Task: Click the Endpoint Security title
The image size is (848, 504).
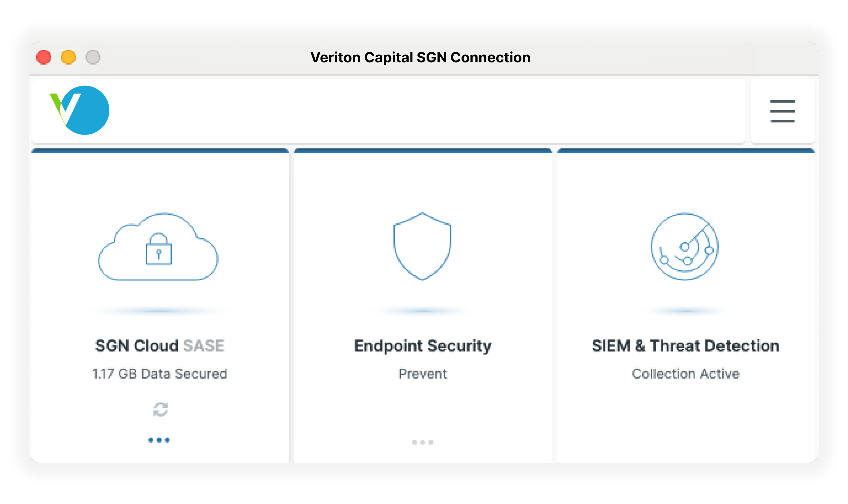Action: pyautogui.click(x=422, y=346)
